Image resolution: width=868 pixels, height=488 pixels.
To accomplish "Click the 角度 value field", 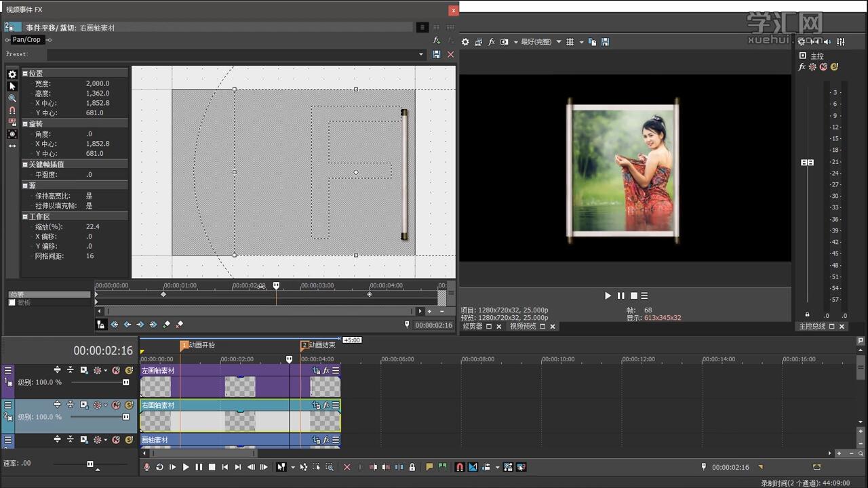I will coord(90,134).
